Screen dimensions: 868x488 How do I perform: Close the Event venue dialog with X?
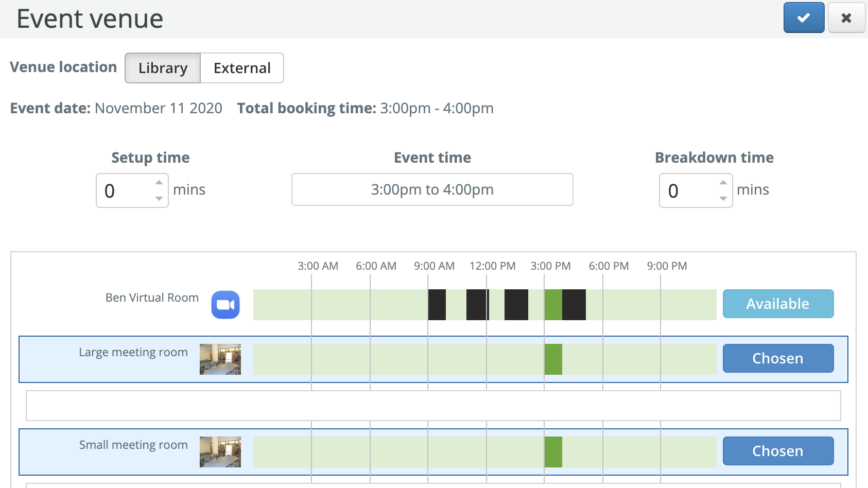(846, 18)
